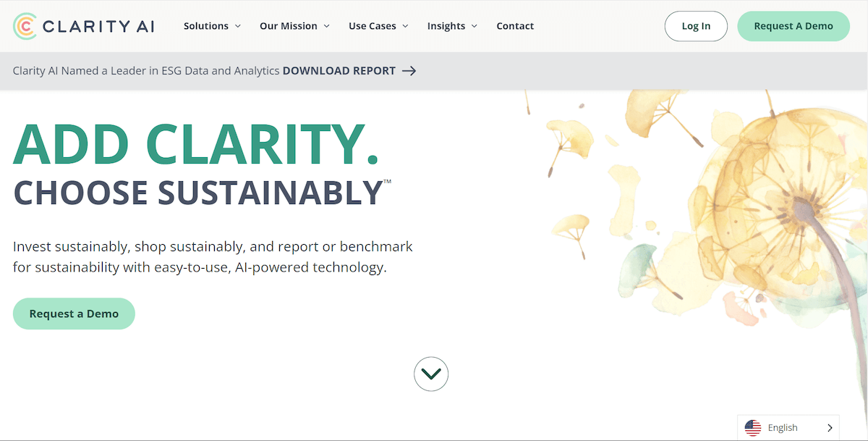Open the Insights dropdown menu
Screen dimensions: 868x441
tap(452, 26)
